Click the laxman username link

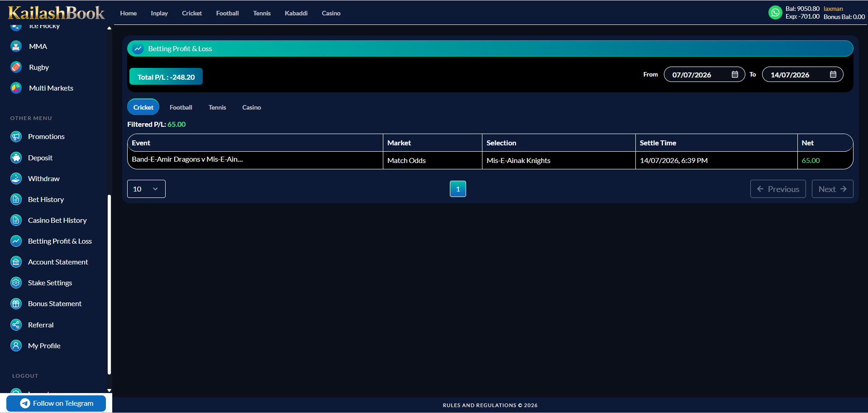point(833,9)
